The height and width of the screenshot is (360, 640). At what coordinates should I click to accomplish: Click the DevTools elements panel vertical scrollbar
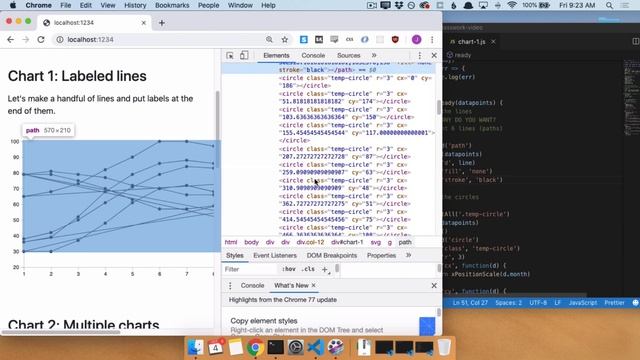(x=439, y=108)
